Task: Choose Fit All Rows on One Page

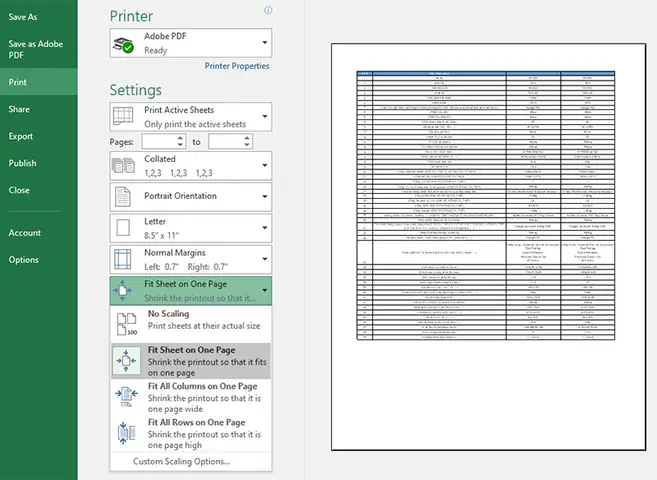Action: pyautogui.click(x=191, y=434)
